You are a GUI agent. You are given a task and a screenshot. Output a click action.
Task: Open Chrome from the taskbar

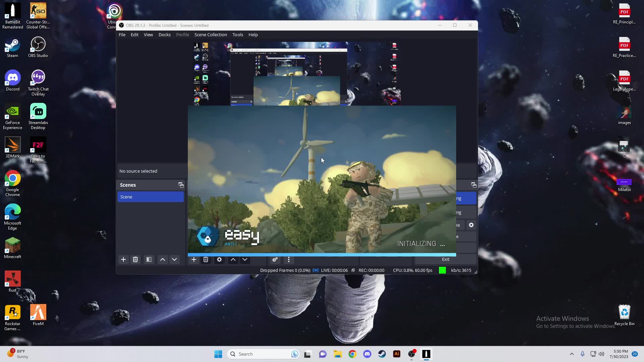click(352, 354)
